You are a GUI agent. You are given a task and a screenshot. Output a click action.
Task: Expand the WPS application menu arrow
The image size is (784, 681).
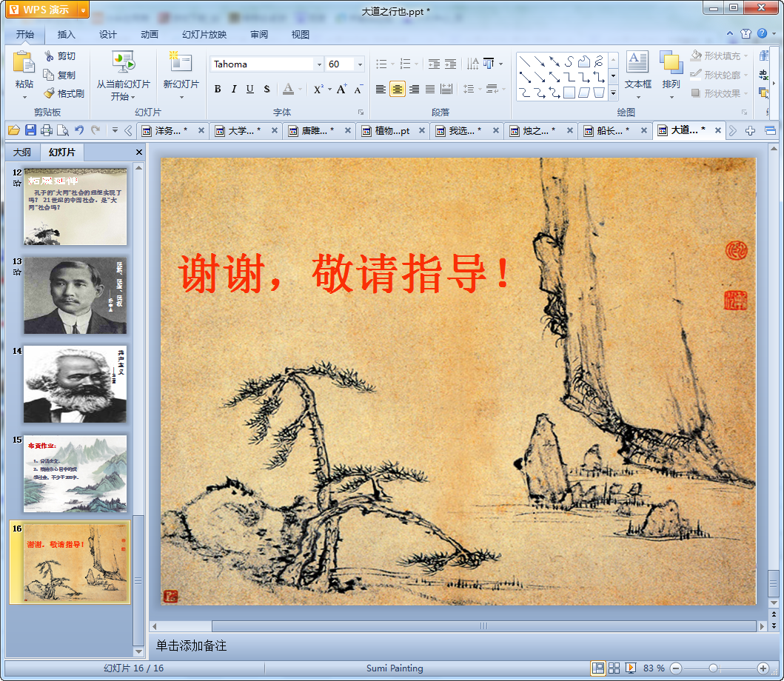click(84, 10)
